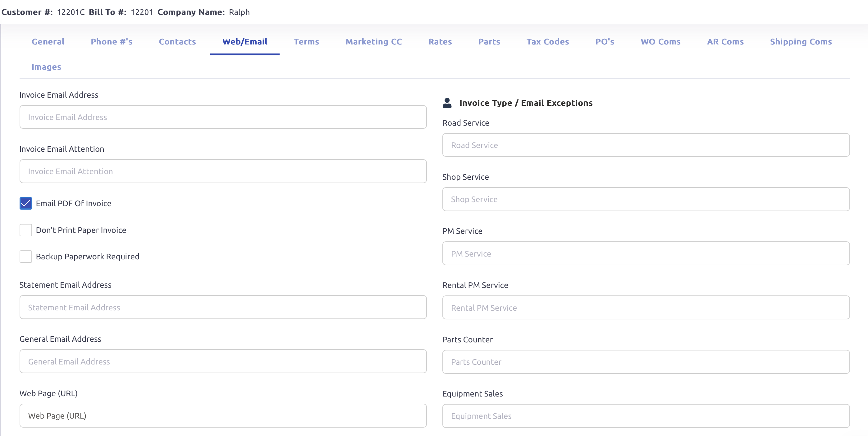The image size is (868, 436).
Task: Click the Road Service email field
Action: (x=646, y=145)
